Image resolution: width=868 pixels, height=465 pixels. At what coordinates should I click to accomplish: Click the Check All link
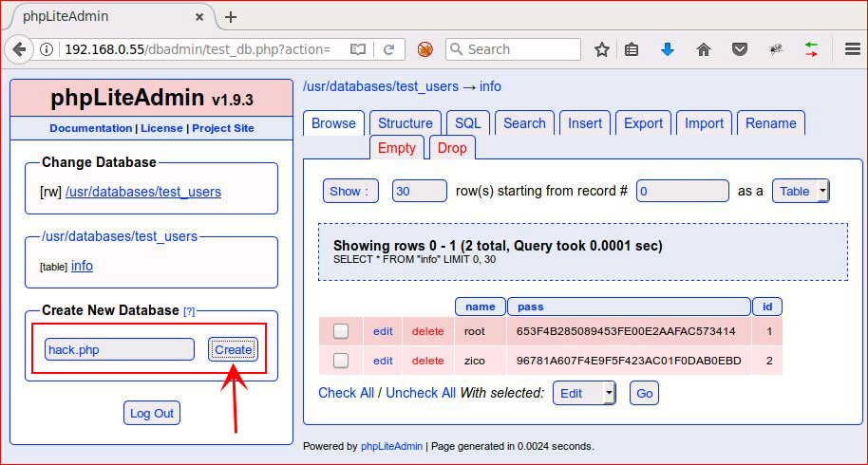tap(346, 393)
